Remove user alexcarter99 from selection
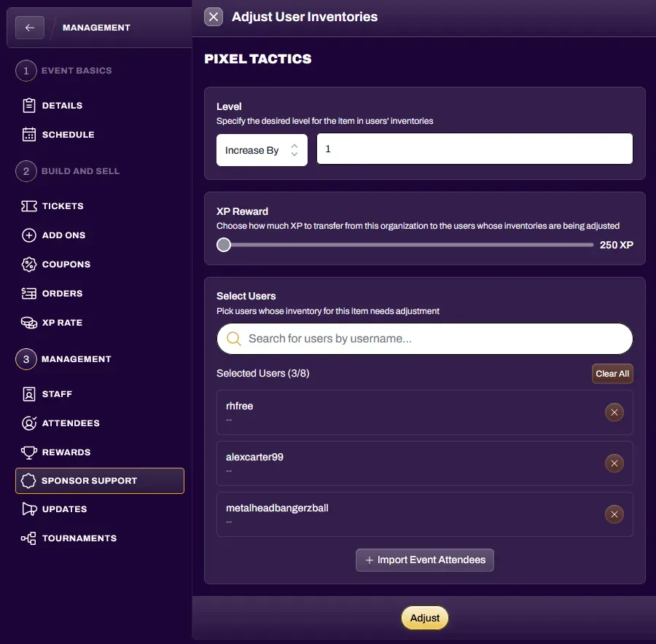Screen dimensions: 656x644 (614, 463)
